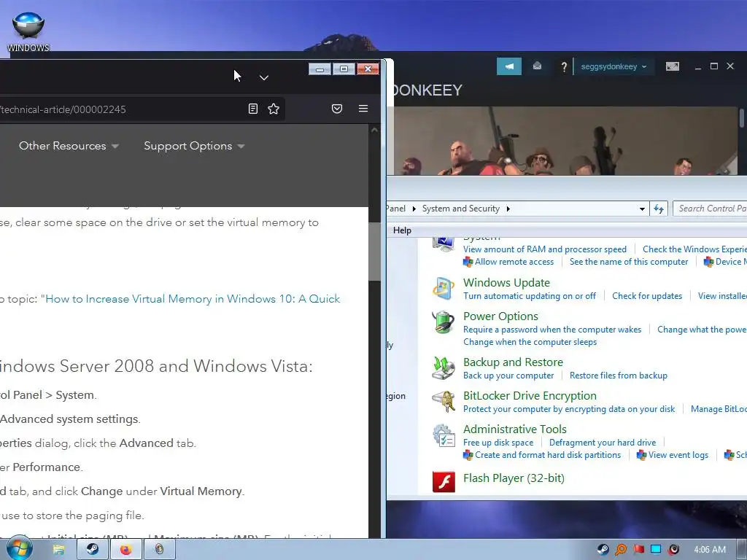This screenshot has height=560, width=747.
Task: Click Protect your computer by encrypting data
Action: click(569, 409)
